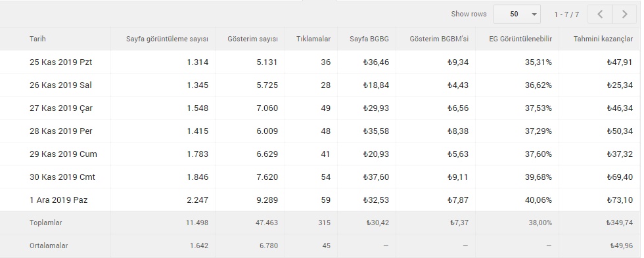The height and width of the screenshot is (258, 644).
Task: Sort by Sayfa BGBG column header
Action: point(369,39)
